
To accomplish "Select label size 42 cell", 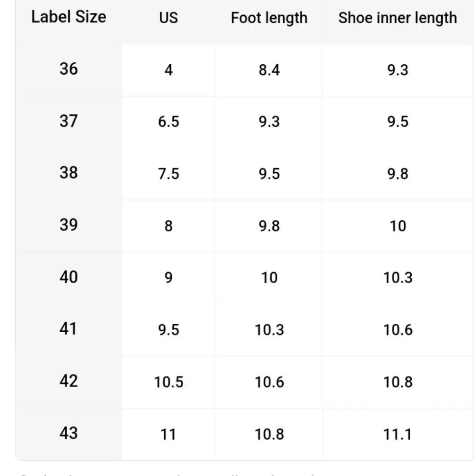I will [69, 381].
